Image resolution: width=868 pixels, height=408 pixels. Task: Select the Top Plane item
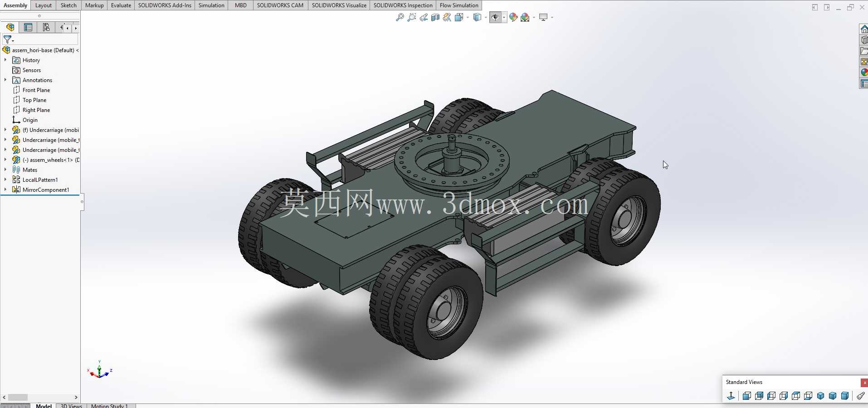tap(29, 100)
